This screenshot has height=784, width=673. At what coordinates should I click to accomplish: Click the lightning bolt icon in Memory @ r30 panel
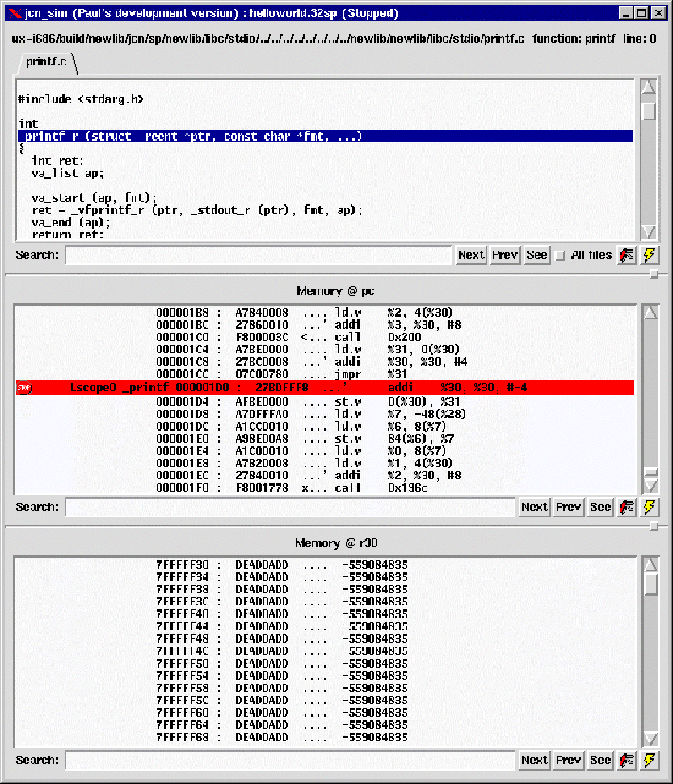(649, 760)
